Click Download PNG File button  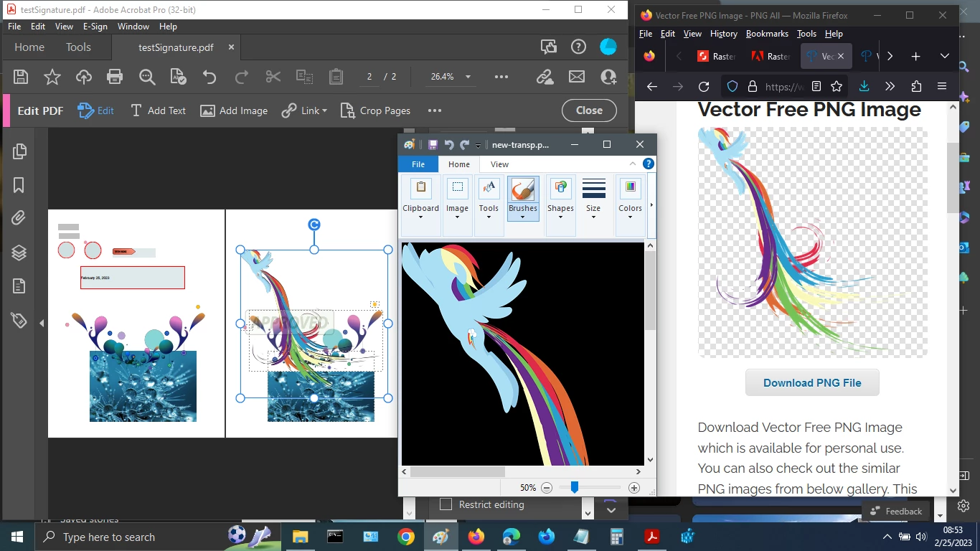[812, 382]
